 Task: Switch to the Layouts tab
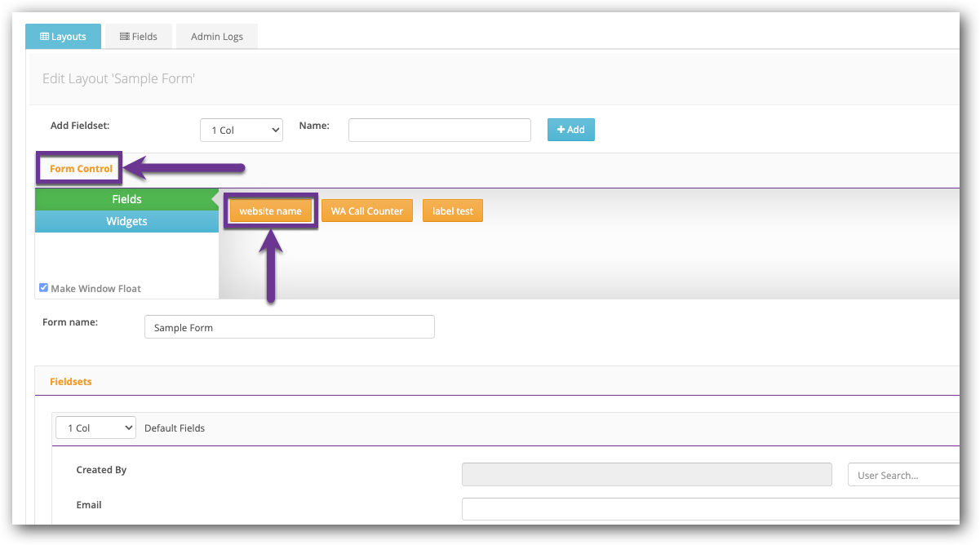coord(63,37)
